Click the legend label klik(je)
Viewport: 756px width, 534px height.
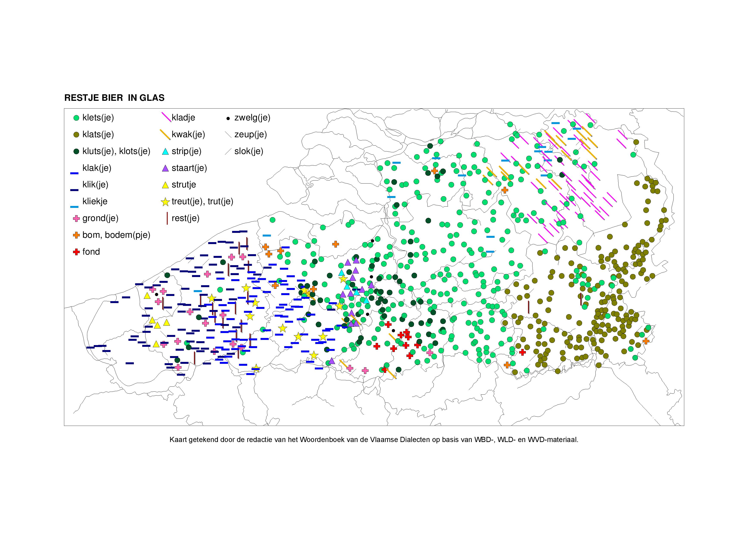click(95, 185)
